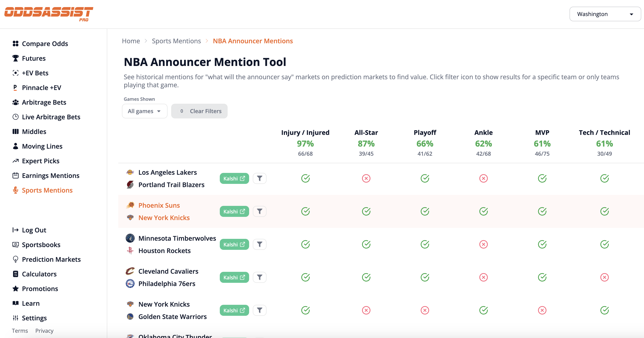
Task: Open Arbitrage Bets via its people icon
Action: click(x=16, y=102)
